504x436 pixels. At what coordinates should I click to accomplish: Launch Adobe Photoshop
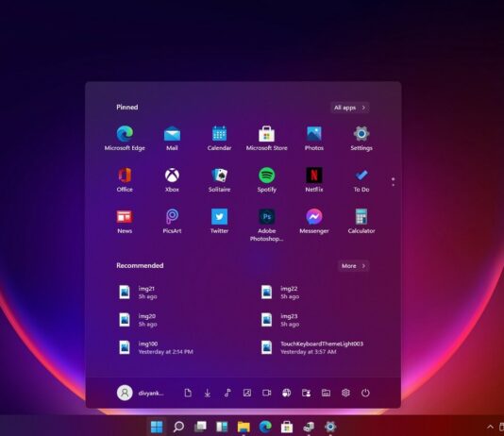click(x=266, y=225)
